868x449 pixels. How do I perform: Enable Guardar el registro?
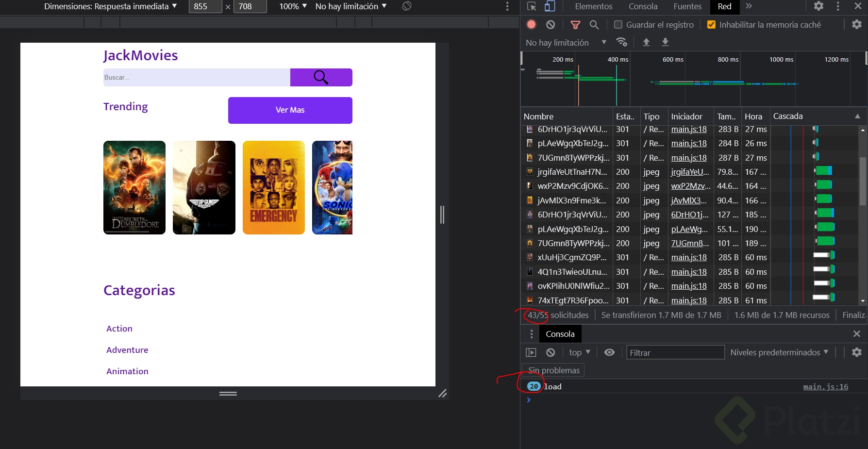coord(618,24)
